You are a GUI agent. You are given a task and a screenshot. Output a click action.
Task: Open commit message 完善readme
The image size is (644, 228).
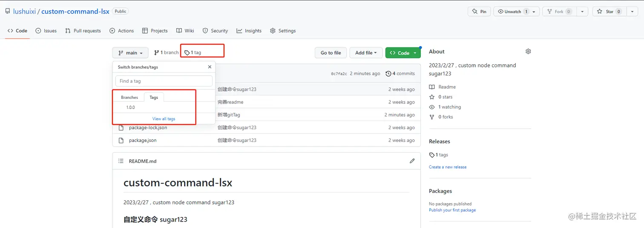click(230, 102)
